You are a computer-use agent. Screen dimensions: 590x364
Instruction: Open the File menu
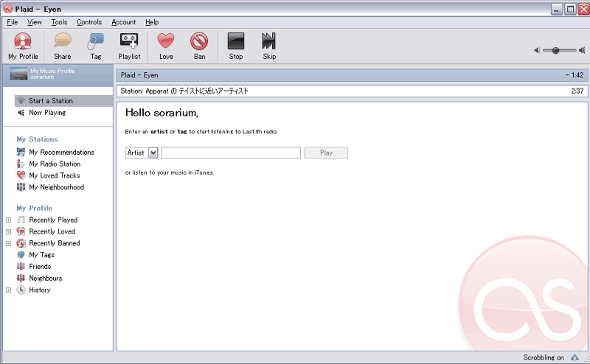(12, 22)
